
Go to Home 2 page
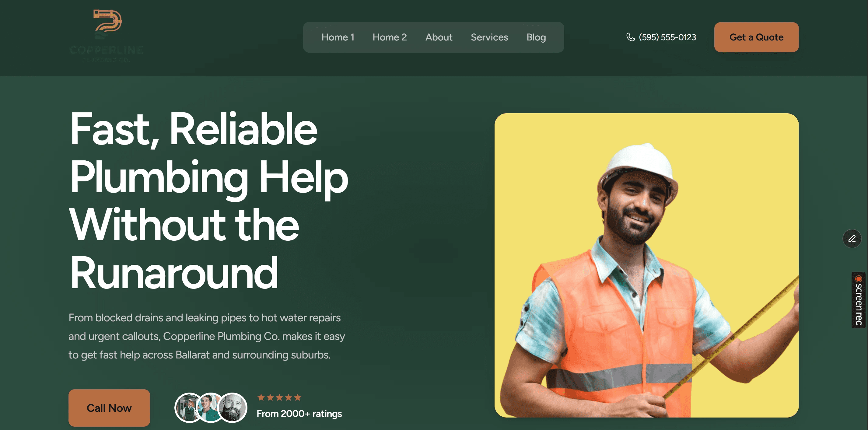coord(389,37)
